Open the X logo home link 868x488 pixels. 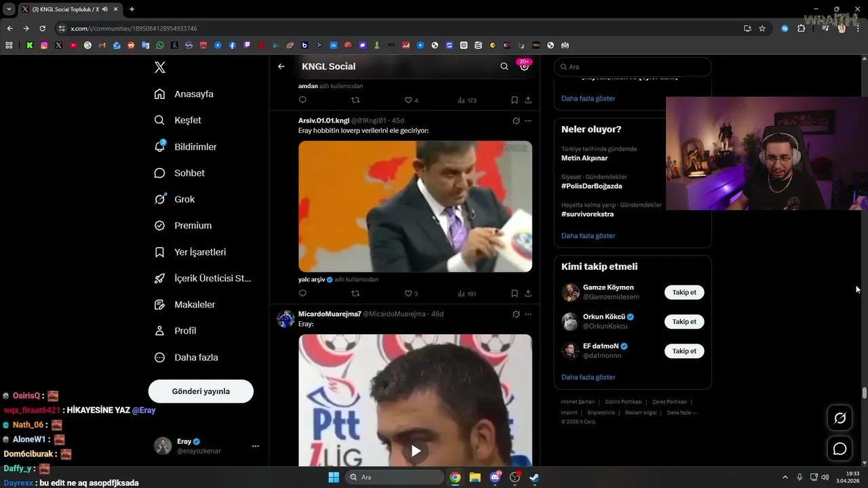(x=159, y=67)
